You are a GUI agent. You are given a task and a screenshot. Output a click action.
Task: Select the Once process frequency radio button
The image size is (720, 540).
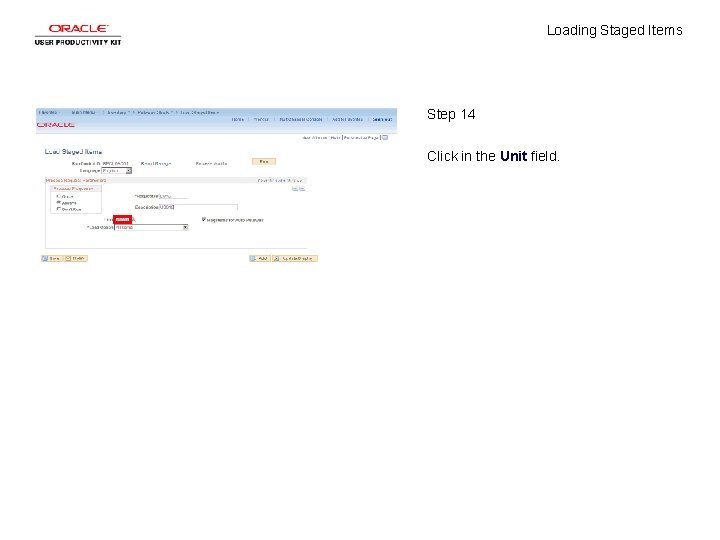(58, 196)
